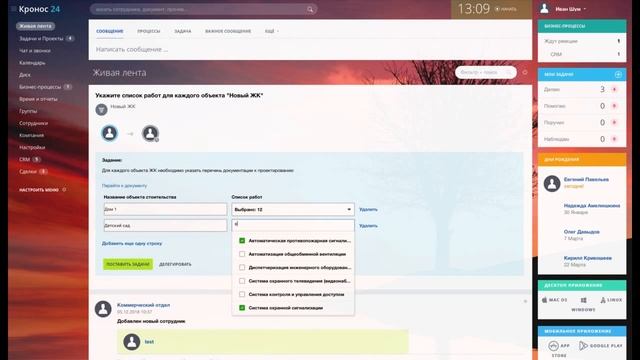Open Задачи и Проекты in sidebar
Screen dimensions: 640x360
[41, 38]
